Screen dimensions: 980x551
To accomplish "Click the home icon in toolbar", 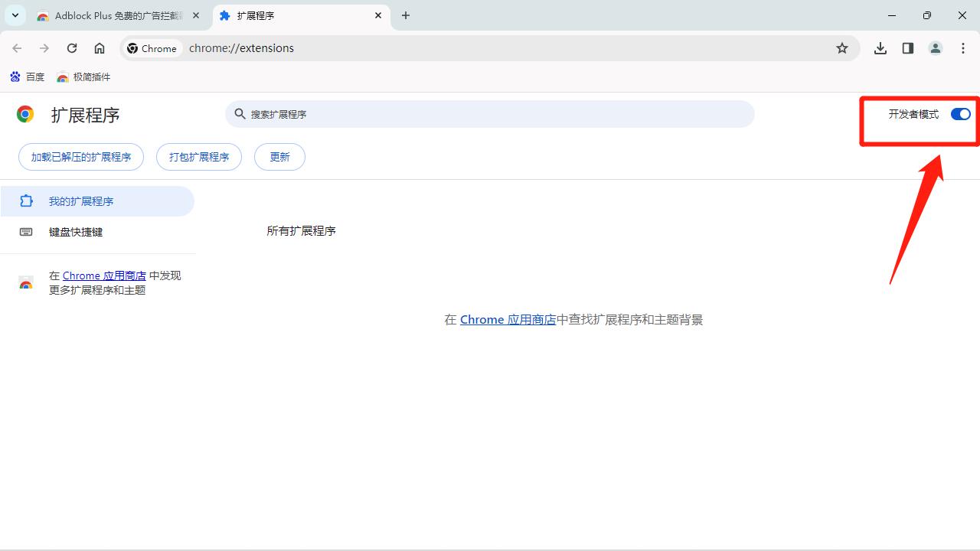I will (100, 47).
